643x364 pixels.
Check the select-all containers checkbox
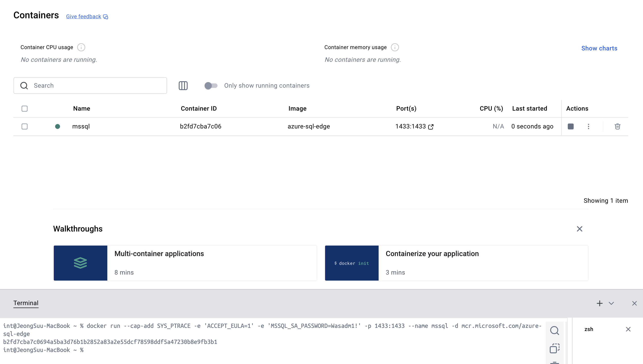click(x=25, y=108)
